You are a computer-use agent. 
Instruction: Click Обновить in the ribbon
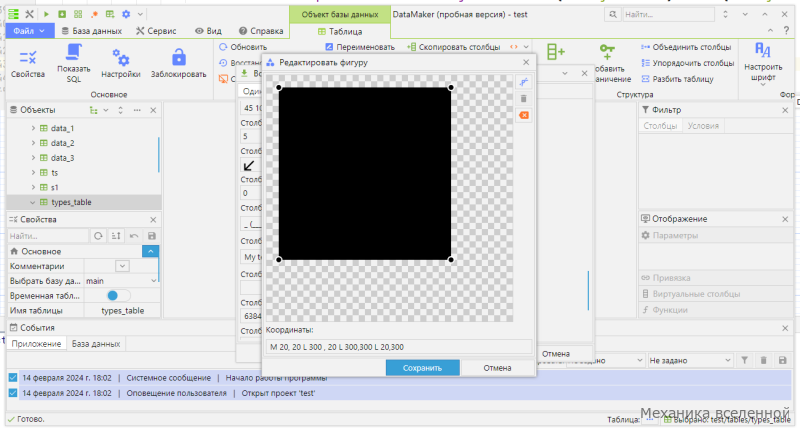click(x=243, y=47)
